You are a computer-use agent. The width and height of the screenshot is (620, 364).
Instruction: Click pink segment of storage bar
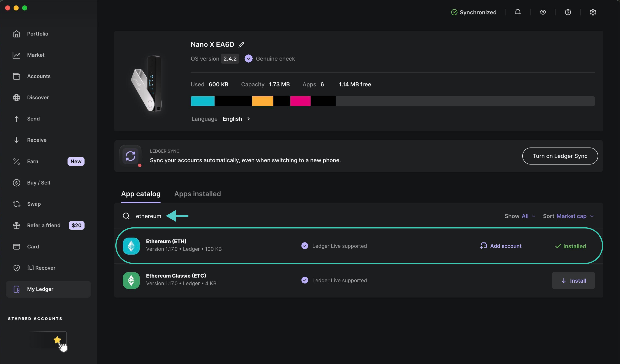tap(300, 101)
